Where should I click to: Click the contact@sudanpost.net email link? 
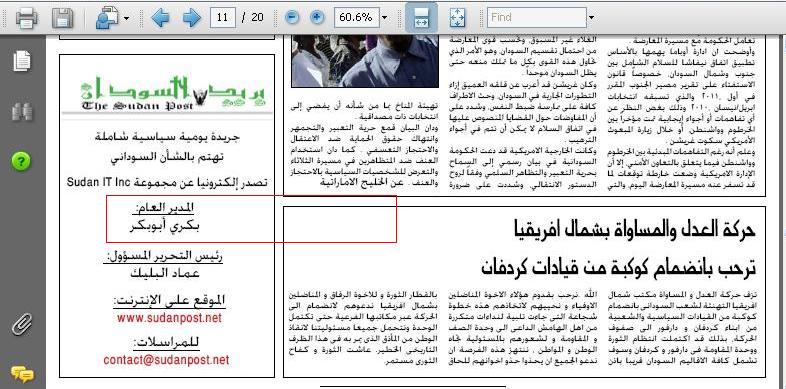coord(166,360)
